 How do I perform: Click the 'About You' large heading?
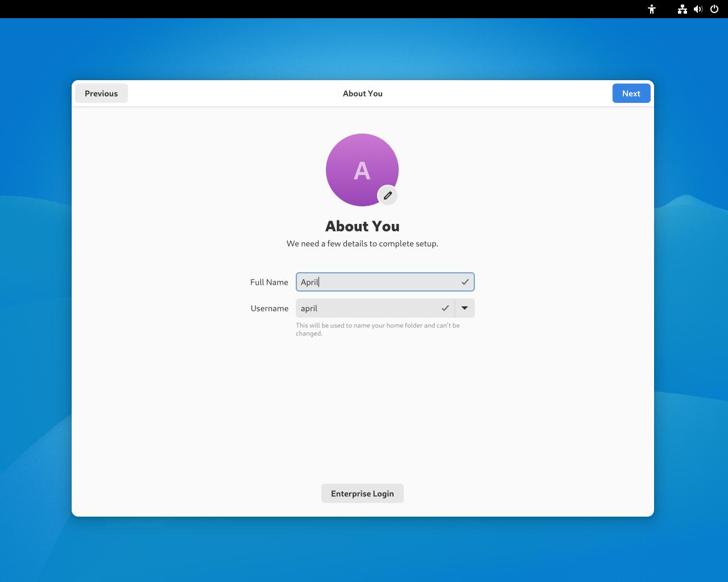click(362, 226)
